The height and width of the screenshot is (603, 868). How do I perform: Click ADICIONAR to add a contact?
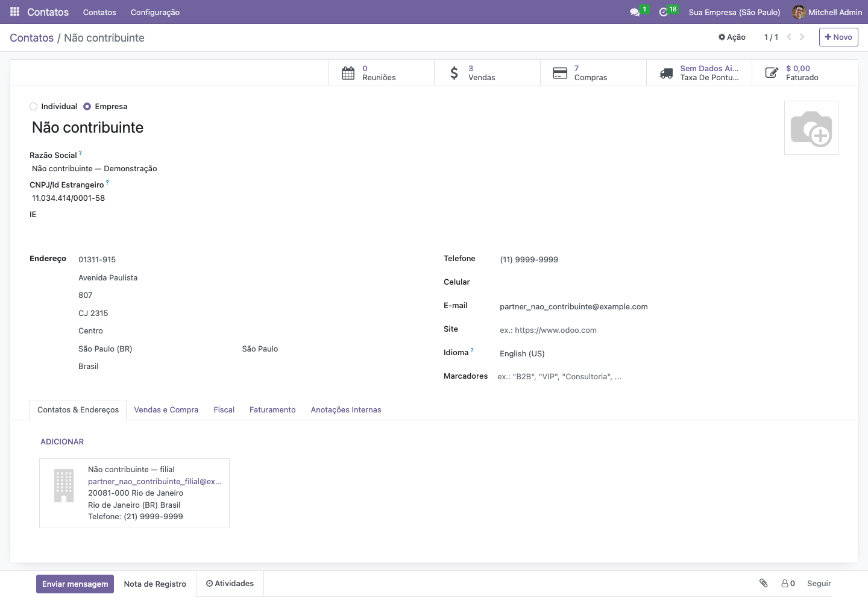[x=62, y=442]
